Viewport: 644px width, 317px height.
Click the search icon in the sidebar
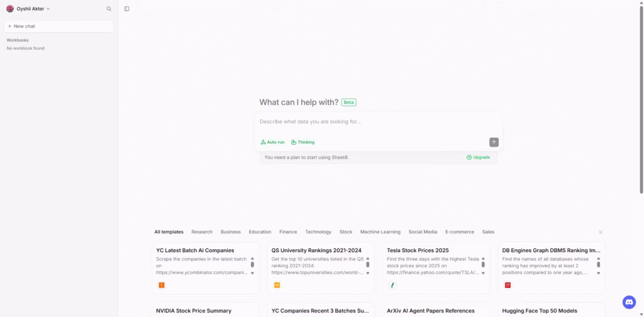click(109, 9)
